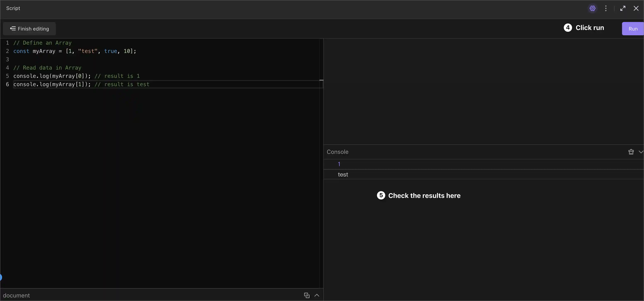Select console output line '1'

click(484, 164)
